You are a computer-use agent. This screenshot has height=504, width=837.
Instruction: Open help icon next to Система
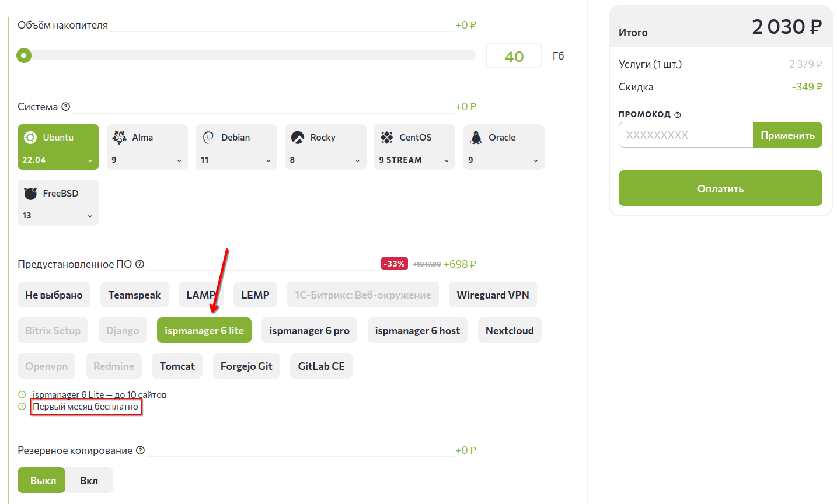pos(66,107)
